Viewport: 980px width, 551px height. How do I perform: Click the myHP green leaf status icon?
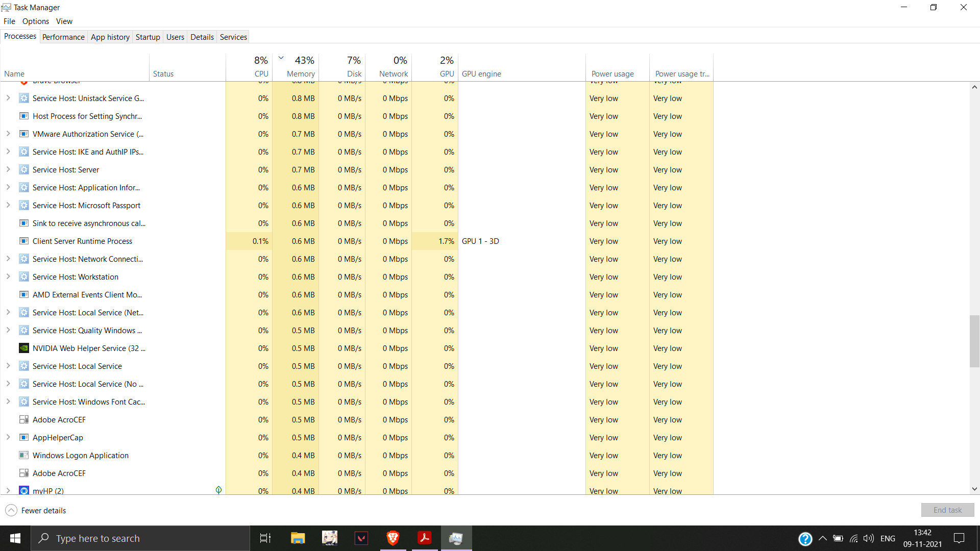218,490
